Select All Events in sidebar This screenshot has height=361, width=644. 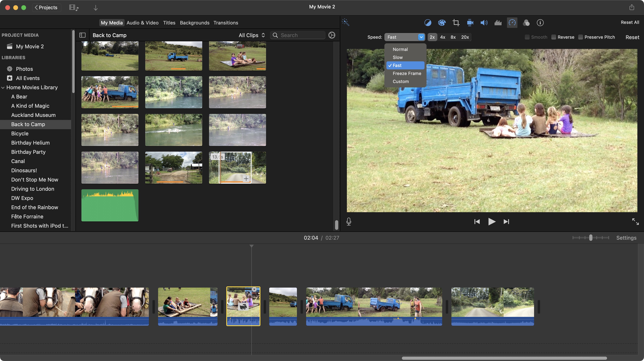click(x=27, y=78)
